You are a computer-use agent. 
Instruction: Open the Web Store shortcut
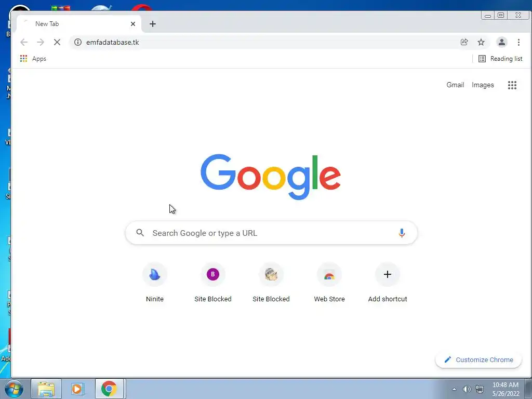click(x=329, y=283)
